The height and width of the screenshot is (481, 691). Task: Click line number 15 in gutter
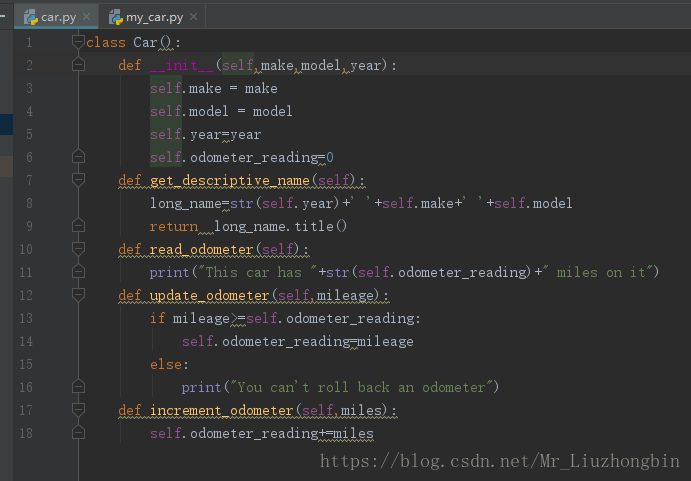(26, 364)
